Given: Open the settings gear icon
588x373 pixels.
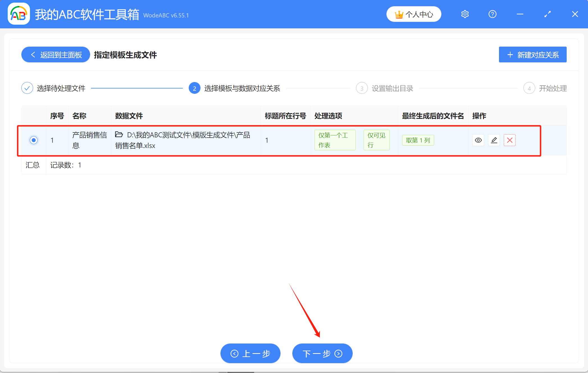Looking at the screenshot, I should [x=465, y=14].
